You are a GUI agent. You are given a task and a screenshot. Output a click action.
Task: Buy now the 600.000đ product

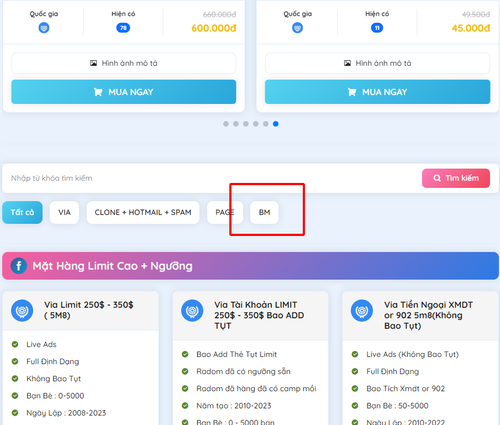[x=124, y=92]
